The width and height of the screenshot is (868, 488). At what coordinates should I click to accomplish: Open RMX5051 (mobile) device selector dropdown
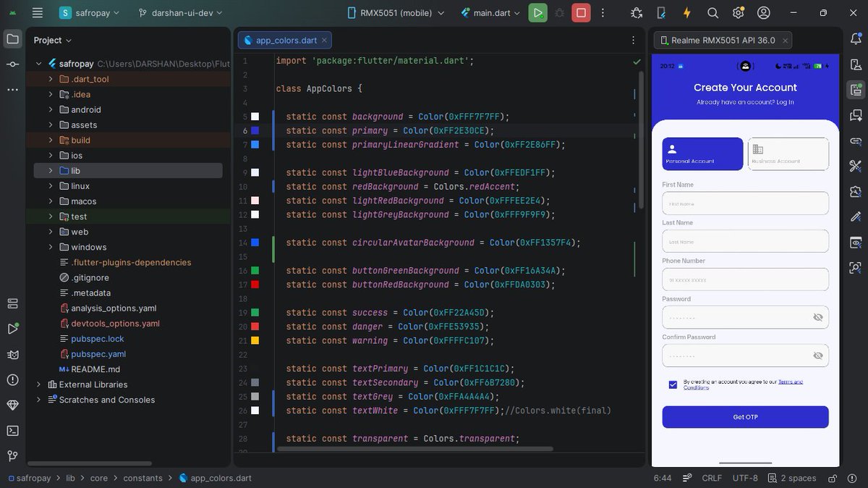point(395,12)
